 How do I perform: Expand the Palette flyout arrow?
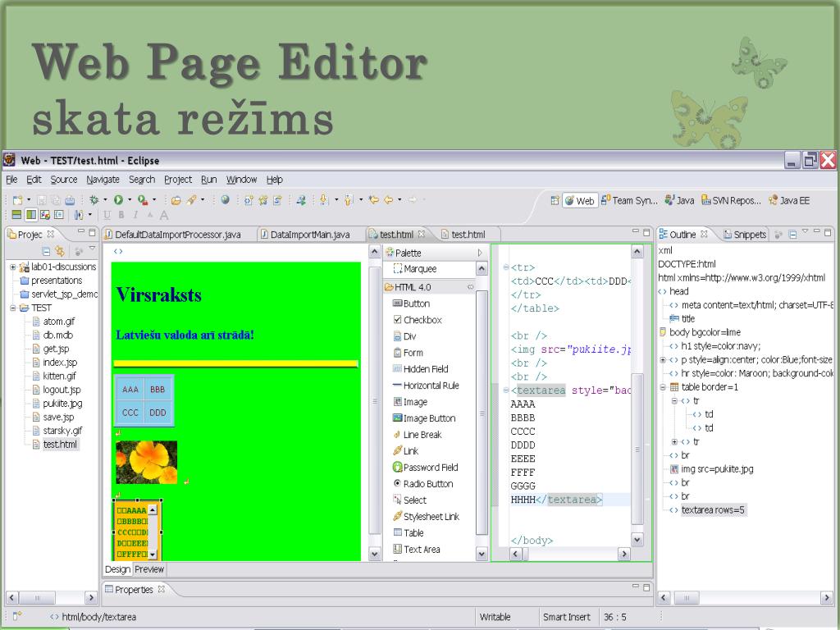[479, 253]
